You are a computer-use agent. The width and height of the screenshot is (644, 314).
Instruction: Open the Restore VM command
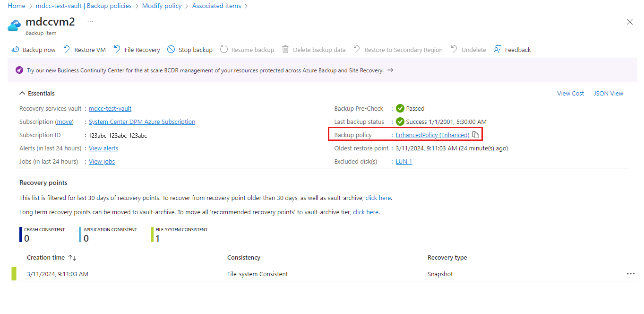click(84, 49)
